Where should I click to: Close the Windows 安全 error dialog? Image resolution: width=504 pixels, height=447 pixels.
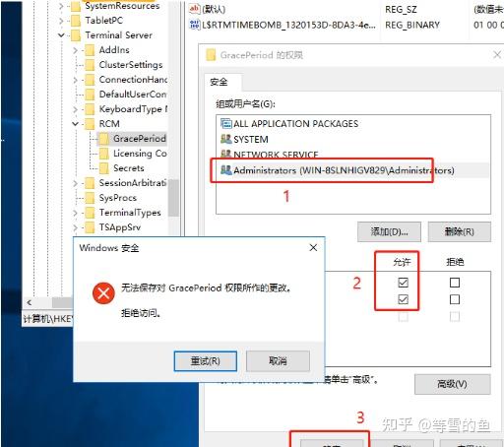313,248
